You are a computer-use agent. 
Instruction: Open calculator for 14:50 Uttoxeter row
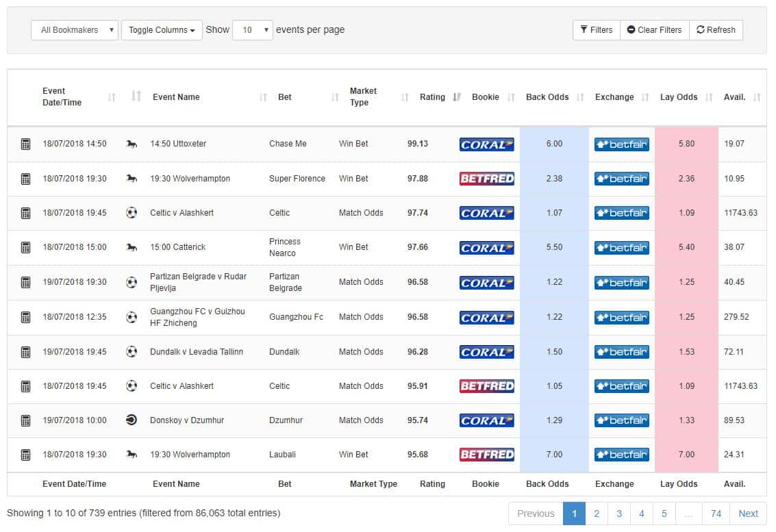25,144
